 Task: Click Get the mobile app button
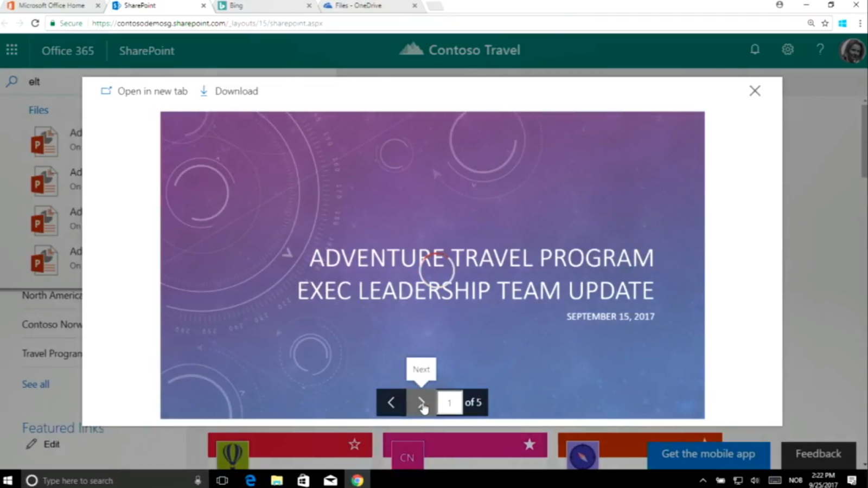pyautogui.click(x=708, y=454)
